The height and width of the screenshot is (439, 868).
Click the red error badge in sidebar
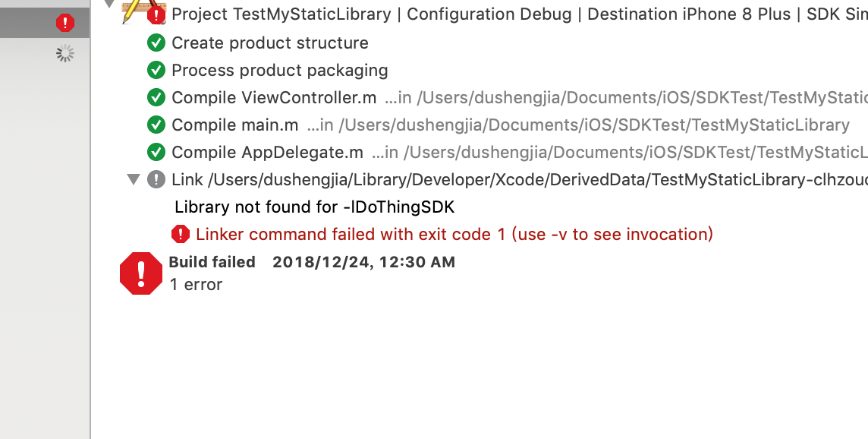(x=65, y=23)
